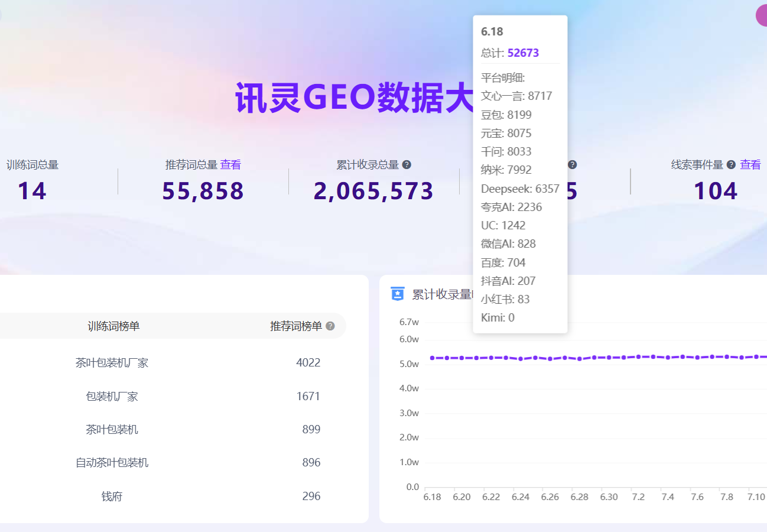
Task: Click UC: 1242 in the tooltip
Action: point(503,225)
